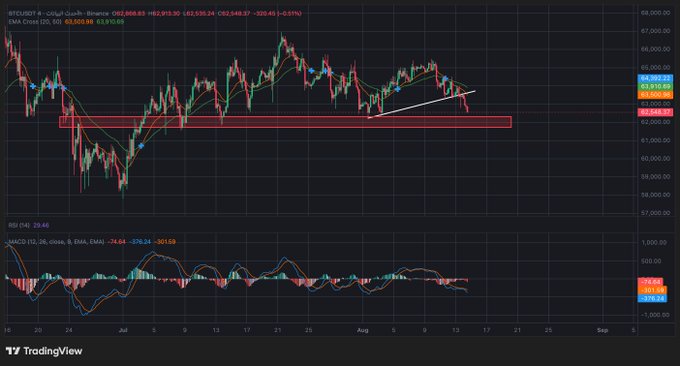Click the Jul date label on time axis
The image size is (680, 366).
point(123,330)
